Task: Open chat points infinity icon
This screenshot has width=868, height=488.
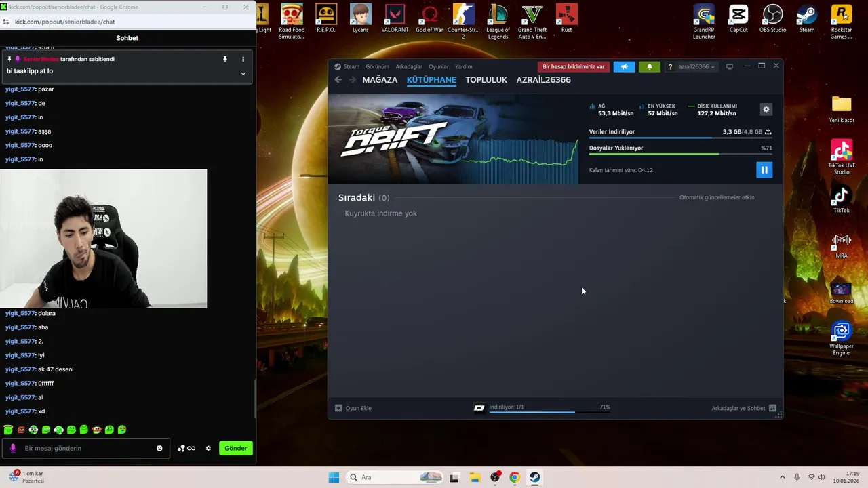Action: (x=186, y=448)
